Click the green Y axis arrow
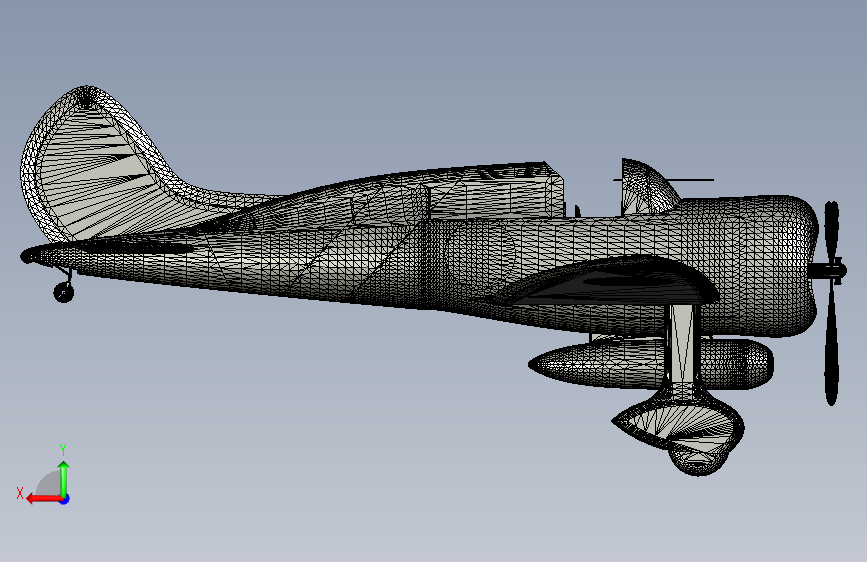 tap(64, 478)
